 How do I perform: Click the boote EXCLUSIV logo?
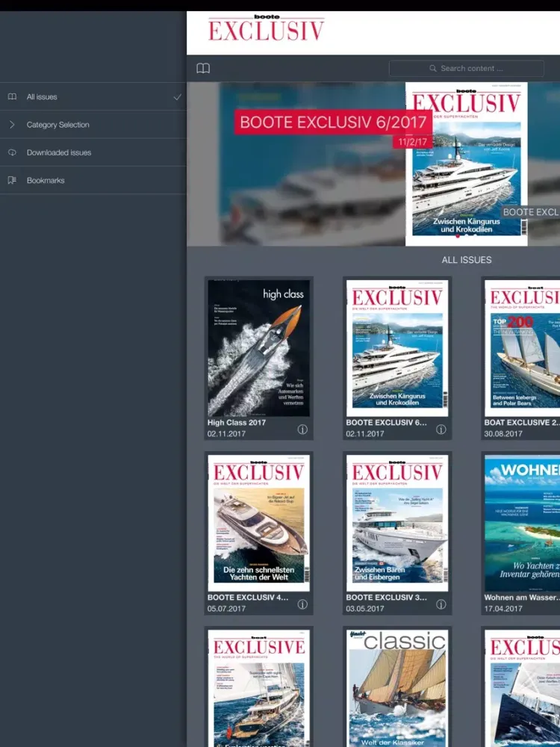(267, 28)
